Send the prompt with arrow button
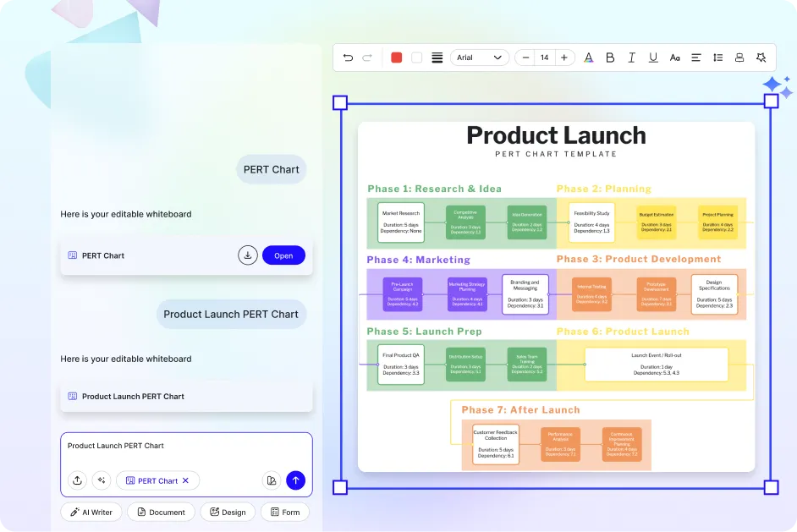This screenshot has width=797, height=532. (296, 480)
